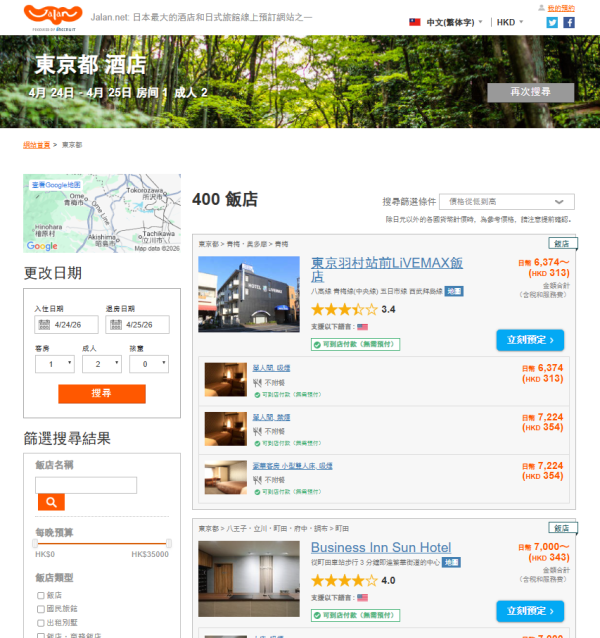Click the room photo for 豪華客房

226,477
